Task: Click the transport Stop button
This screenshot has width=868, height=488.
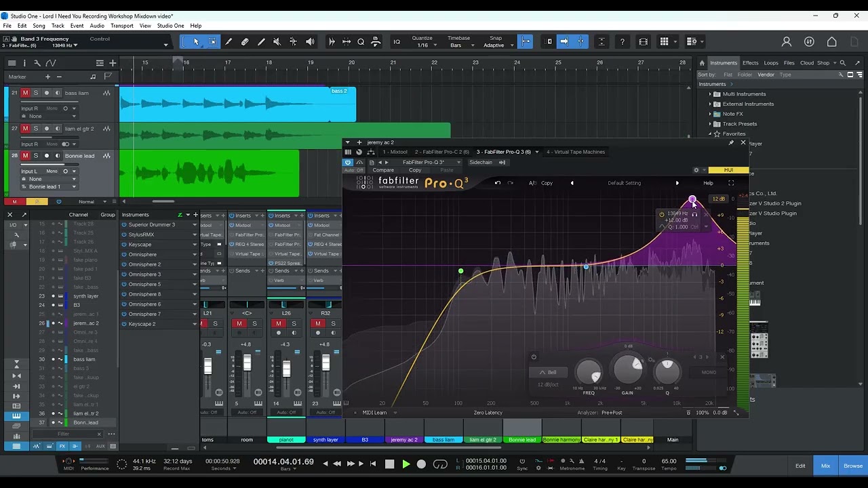Action: tap(389, 464)
